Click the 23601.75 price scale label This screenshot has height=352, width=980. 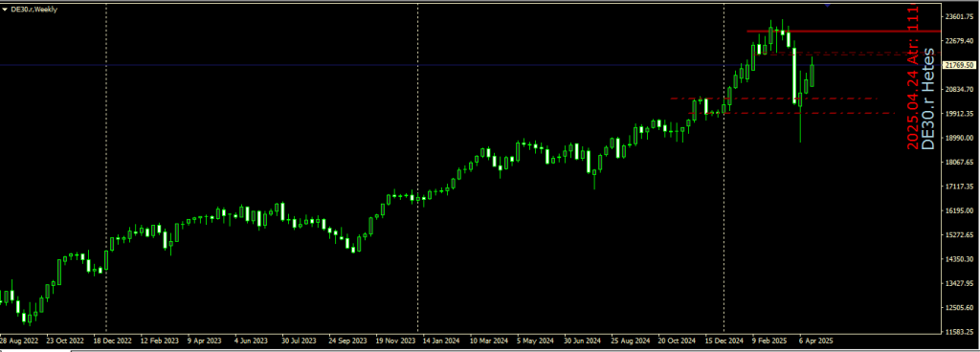[x=960, y=17]
